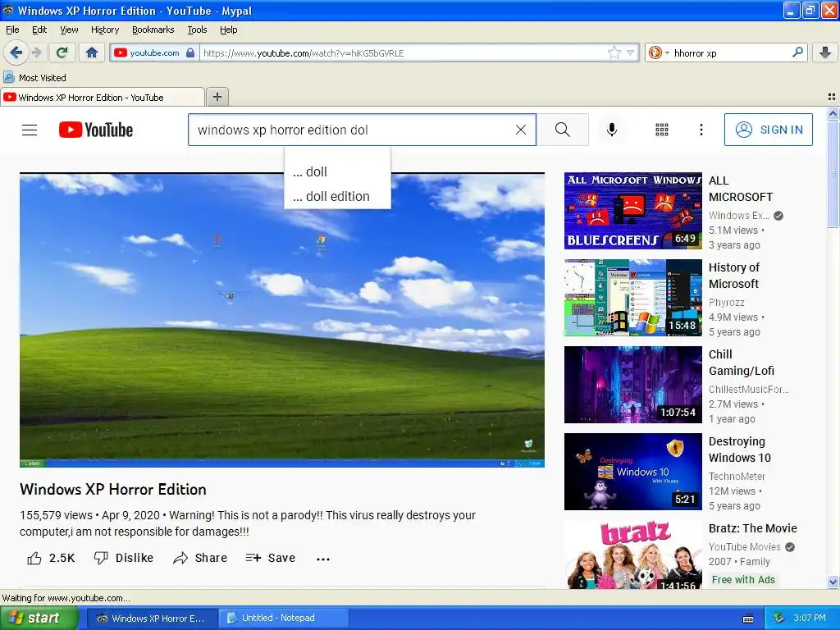Click the SIGN IN button
This screenshot has height=630, width=840.
click(x=768, y=130)
